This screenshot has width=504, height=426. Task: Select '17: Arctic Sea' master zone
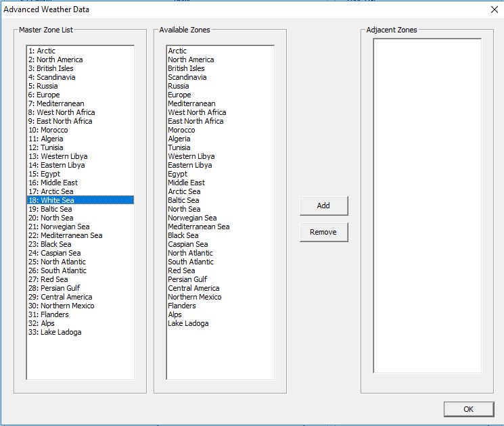point(81,191)
